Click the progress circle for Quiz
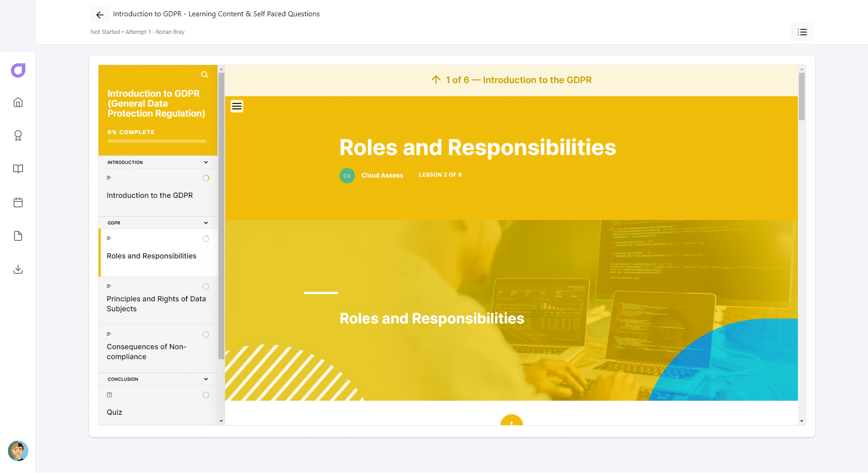The height and width of the screenshot is (473, 868). [206, 395]
